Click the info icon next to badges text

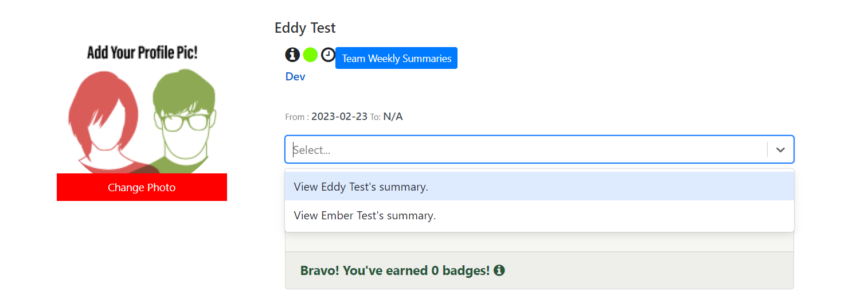[499, 270]
